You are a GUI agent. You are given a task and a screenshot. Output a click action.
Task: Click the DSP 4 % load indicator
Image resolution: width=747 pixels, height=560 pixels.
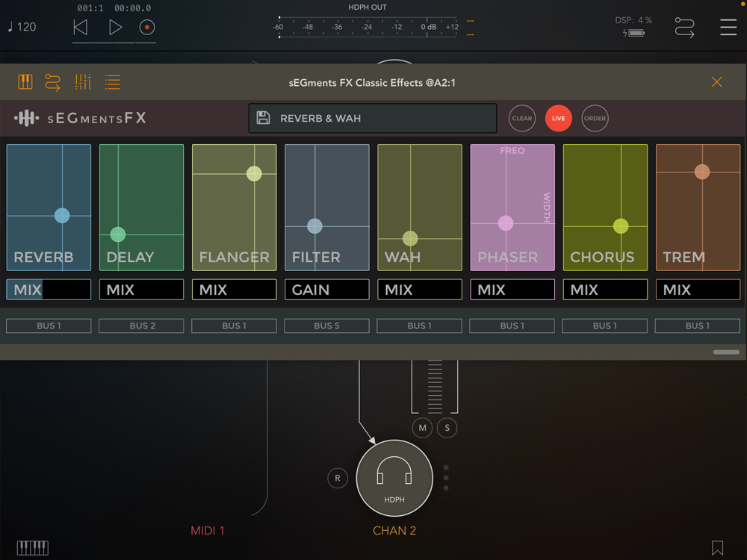click(x=633, y=20)
